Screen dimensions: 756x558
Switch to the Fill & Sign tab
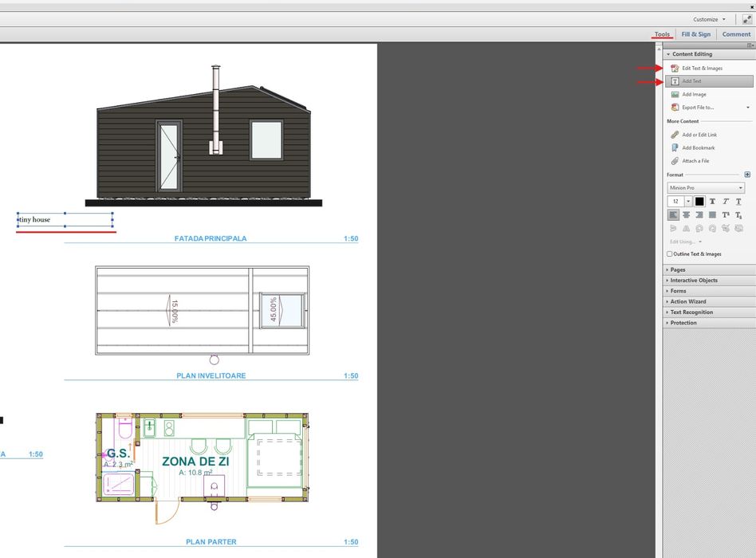pos(695,34)
